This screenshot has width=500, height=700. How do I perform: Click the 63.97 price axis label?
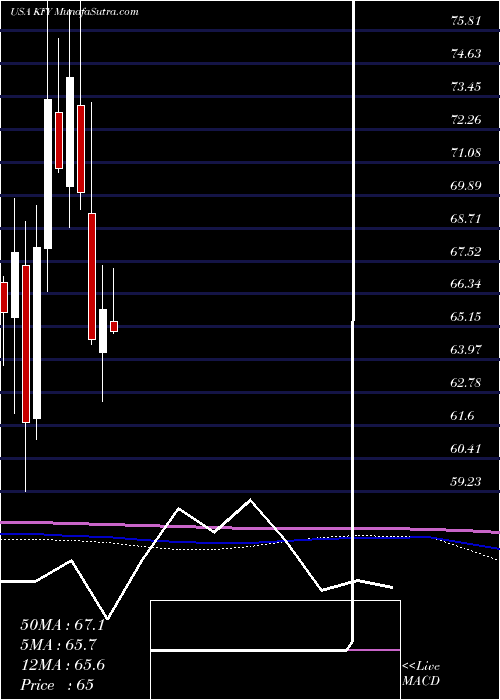tap(466, 350)
